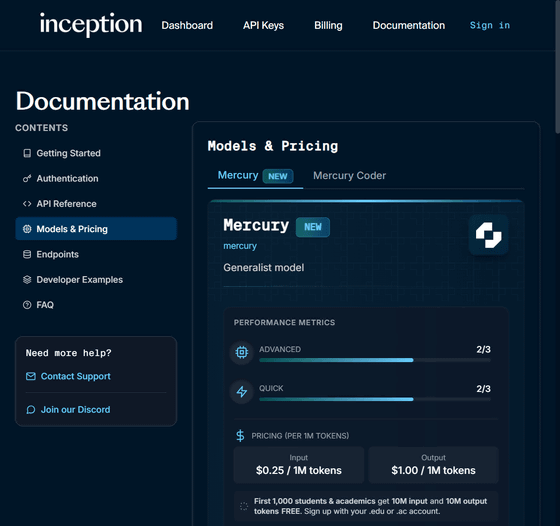Click the mercury model ID text

coord(240,246)
